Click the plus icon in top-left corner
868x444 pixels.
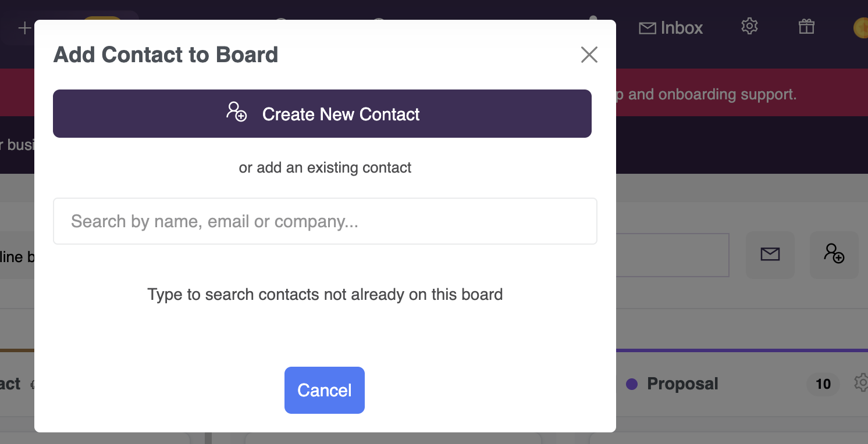pyautogui.click(x=24, y=28)
